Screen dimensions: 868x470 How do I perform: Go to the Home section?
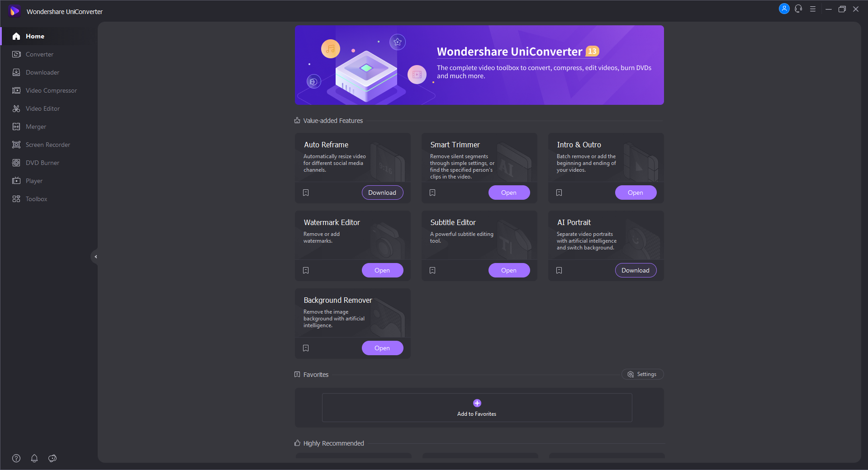(49, 36)
